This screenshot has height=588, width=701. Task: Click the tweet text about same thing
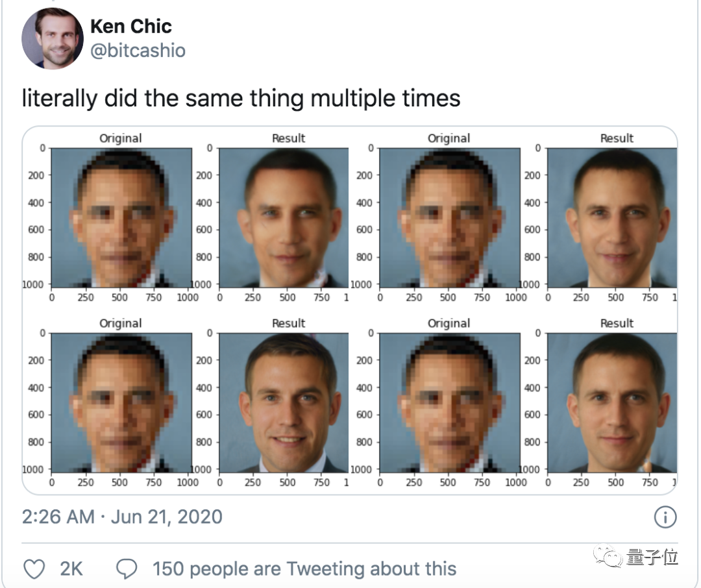(x=241, y=98)
